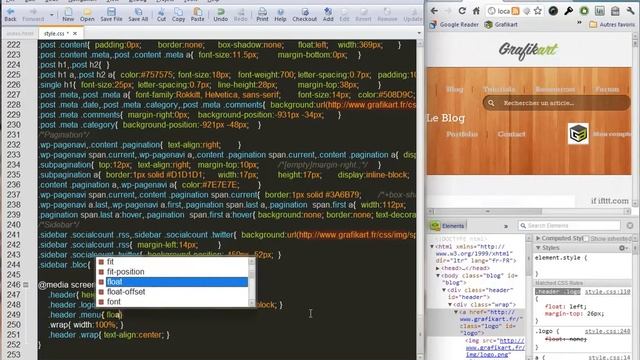The image size is (640, 360).
Task: Click the key extension icon in browser
Action: [x=569, y=11]
